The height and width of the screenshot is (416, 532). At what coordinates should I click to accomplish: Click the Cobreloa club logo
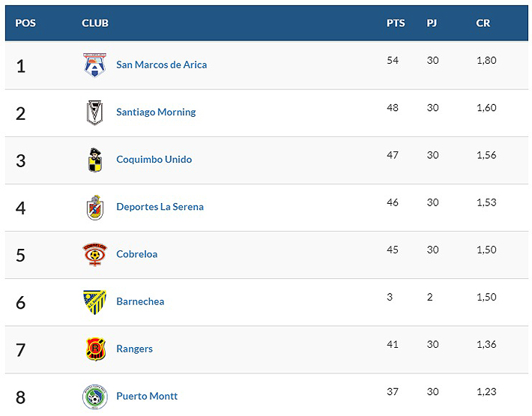point(95,254)
